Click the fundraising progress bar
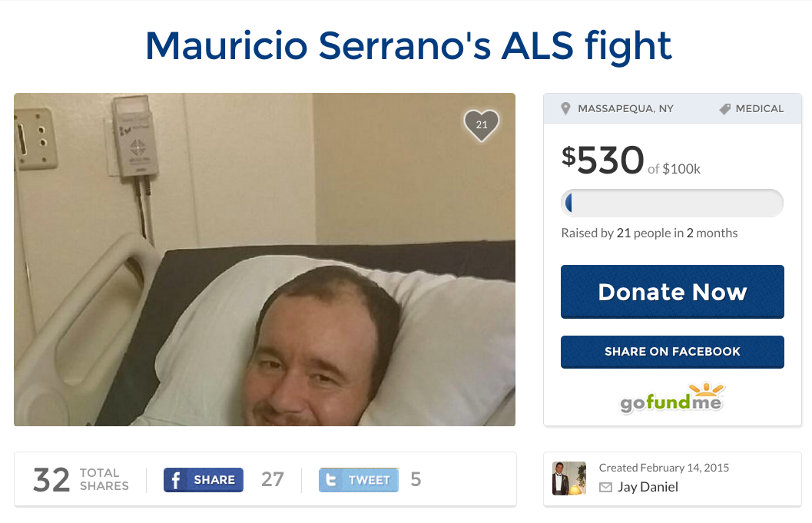The height and width of the screenshot is (523, 812). click(672, 203)
